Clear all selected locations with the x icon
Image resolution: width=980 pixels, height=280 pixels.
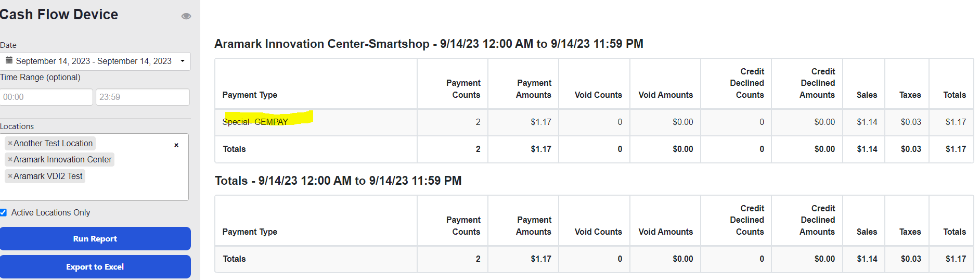176,145
